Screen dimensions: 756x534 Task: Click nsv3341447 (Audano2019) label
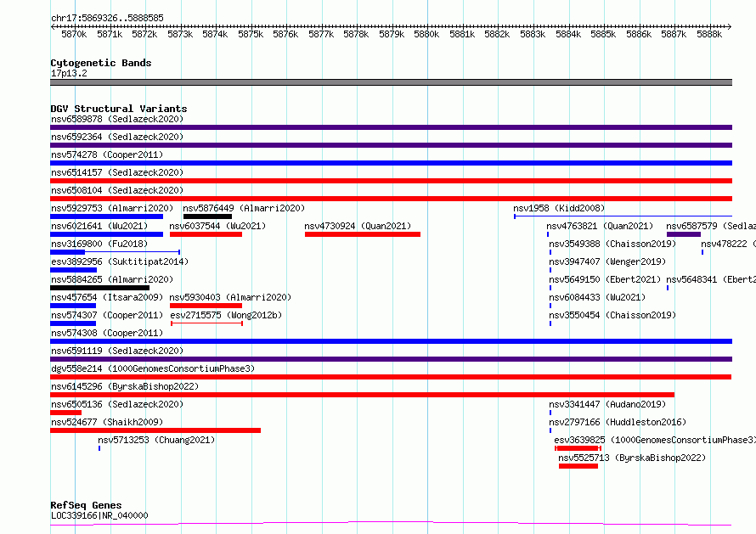(607, 404)
